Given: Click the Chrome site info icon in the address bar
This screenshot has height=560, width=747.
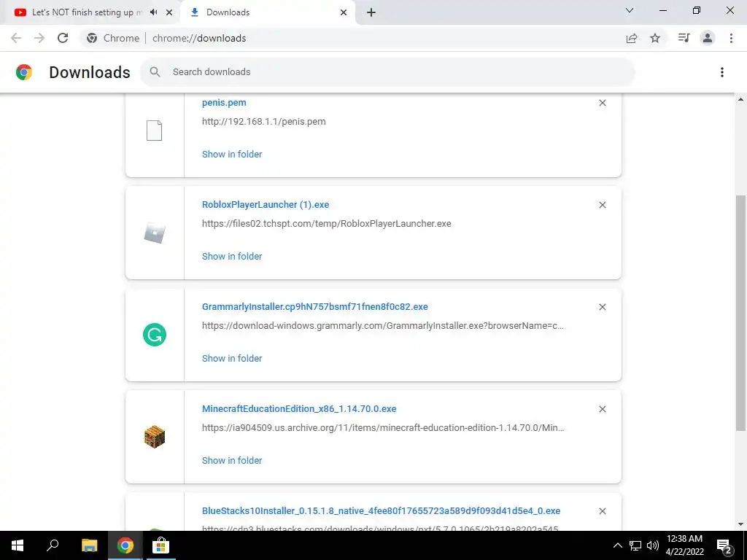Looking at the screenshot, I should [x=92, y=38].
